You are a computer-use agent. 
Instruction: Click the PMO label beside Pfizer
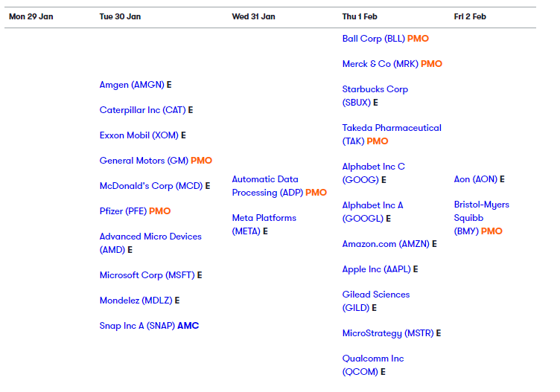coord(159,211)
